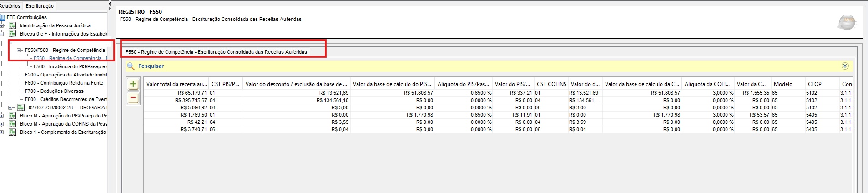
Task: Sort by Valor total da receita column header
Action: (177, 84)
